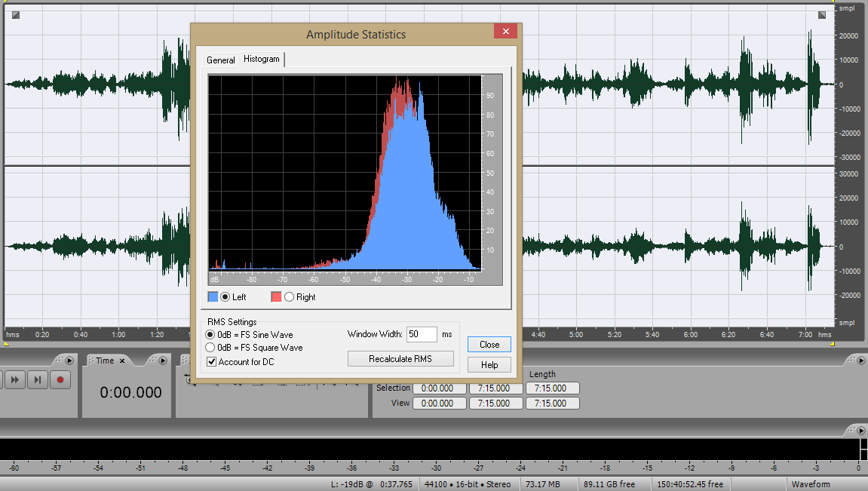The height and width of the screenshot is (491, 868).
Task: Click the Wavefom status bar entry
Action: coord(811,484)
